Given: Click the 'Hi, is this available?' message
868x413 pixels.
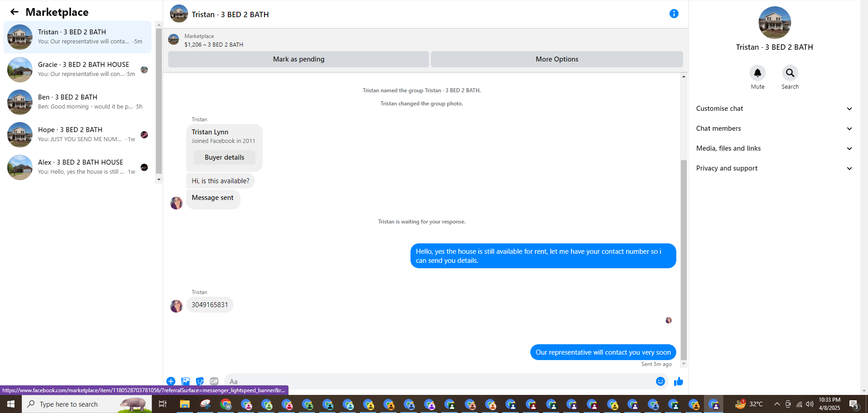Looking at the screenshot, I should [221, 181].
